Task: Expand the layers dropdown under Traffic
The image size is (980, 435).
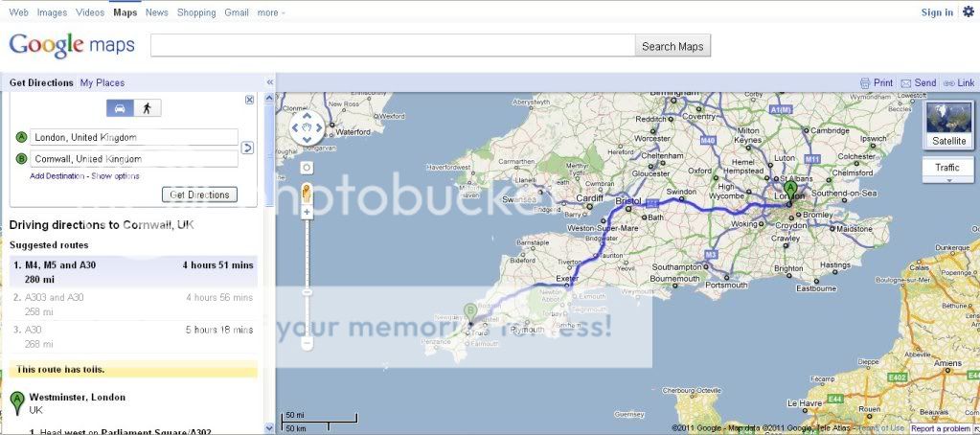Action: [948, 180]
